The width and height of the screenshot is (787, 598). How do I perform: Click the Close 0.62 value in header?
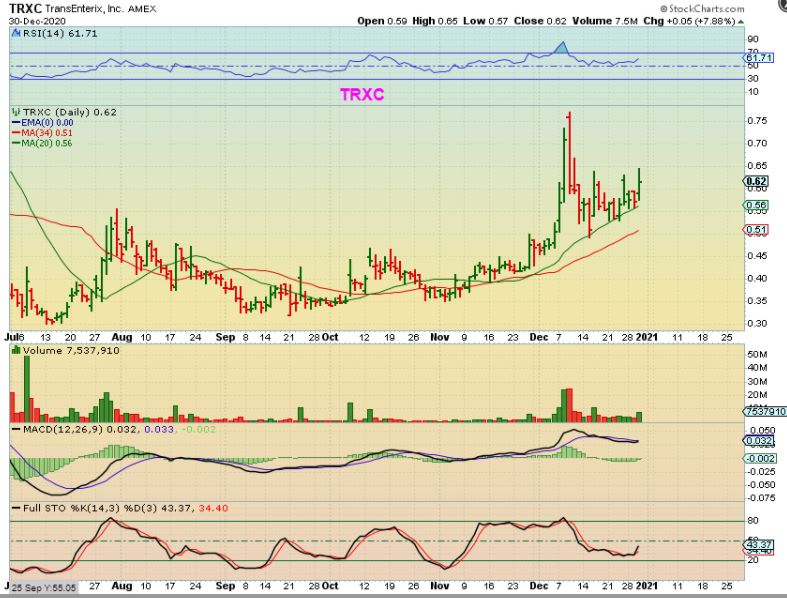pyautogui.click(x=540, y=21)
